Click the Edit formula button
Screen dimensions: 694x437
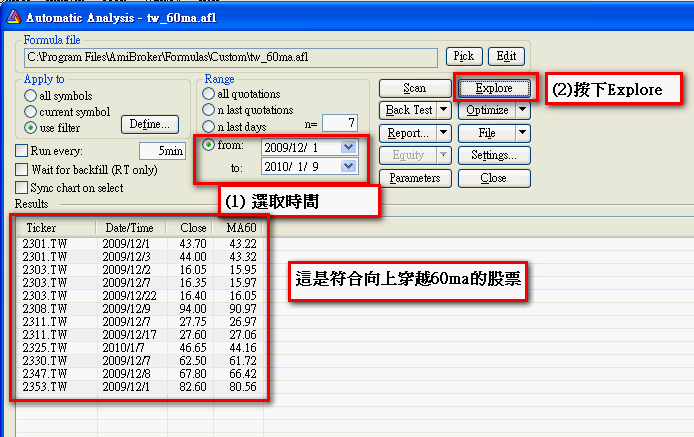pyautogui.click(x=506, y=56)
